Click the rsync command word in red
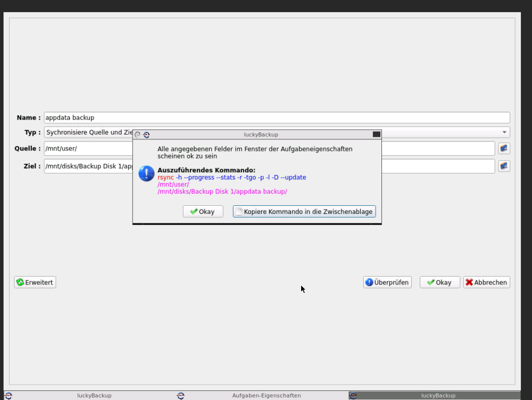 (x=165, y=178)
